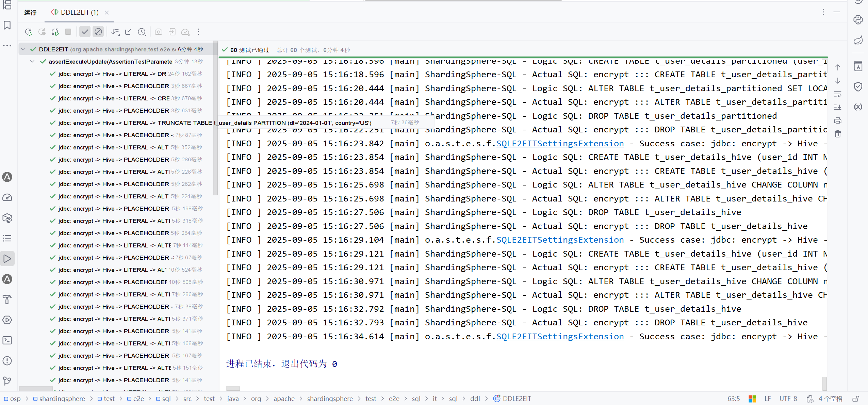The height and width of the screenshot is (405, 868).
Task: Click Toggle auto-test rerun icon
Action: pos(55,32)
